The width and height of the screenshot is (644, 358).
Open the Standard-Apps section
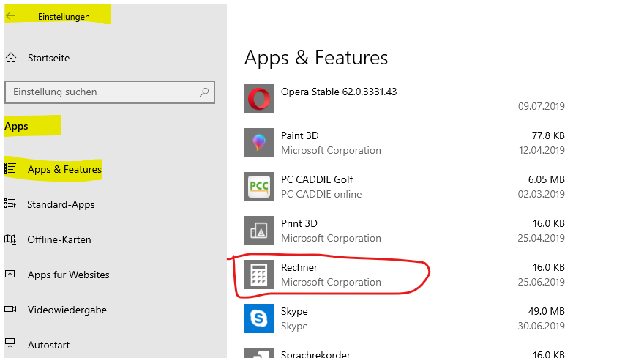[x=61, y=204]
